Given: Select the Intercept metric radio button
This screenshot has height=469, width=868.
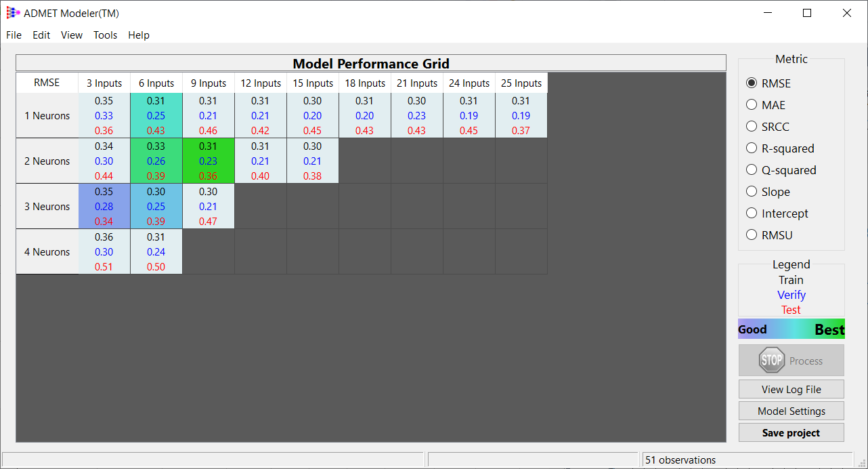Looking at the screenshot, I should pyautogui.click(x=752, y=213).
